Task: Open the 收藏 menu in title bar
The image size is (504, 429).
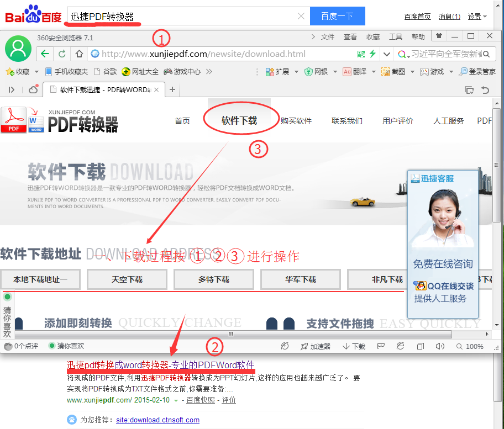Action: click(x=373, y=37)
